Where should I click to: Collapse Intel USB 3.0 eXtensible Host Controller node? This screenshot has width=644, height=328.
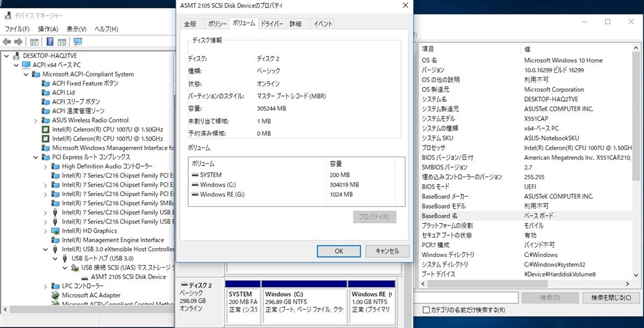coord(45,249)
